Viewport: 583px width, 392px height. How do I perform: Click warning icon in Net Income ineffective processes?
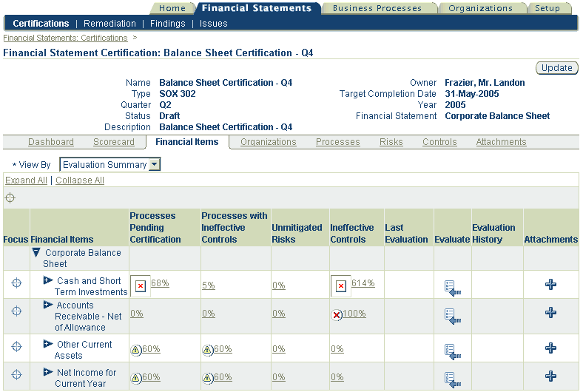pos(207,378)
